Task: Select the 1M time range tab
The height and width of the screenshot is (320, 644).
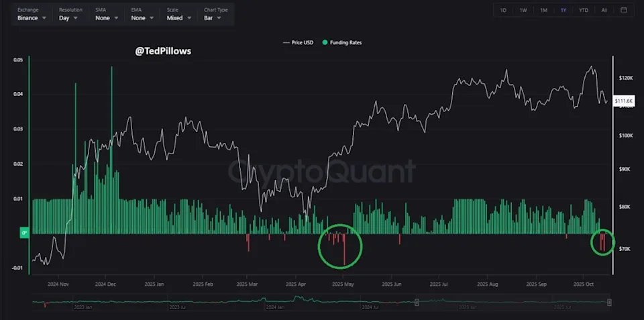Action: point(543,10)
